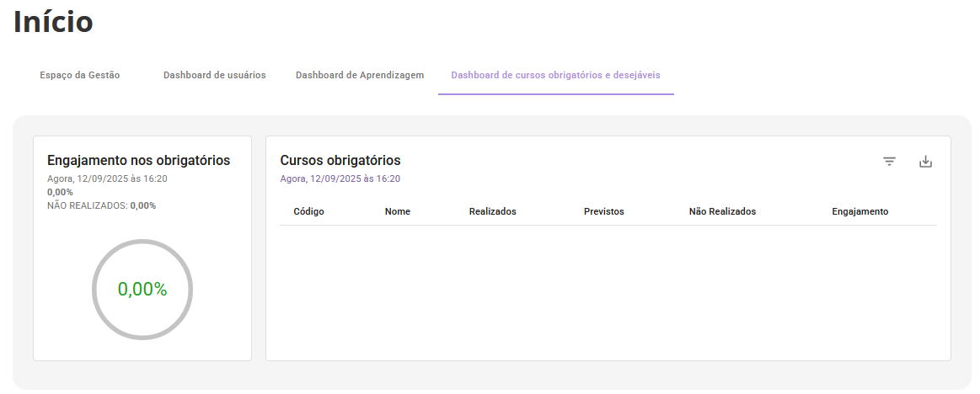Sort by the Não Realizados column

[x=722, y=211]
